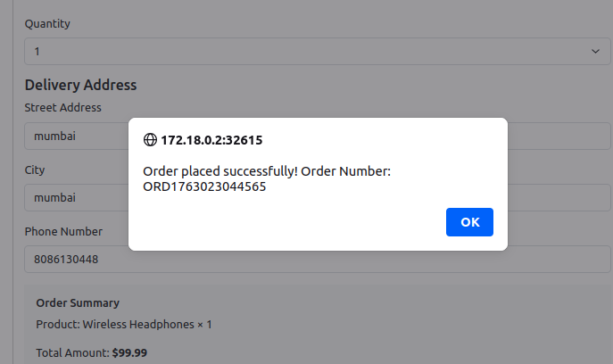
Task: Click the Quantity label
Action: [47, 24]
